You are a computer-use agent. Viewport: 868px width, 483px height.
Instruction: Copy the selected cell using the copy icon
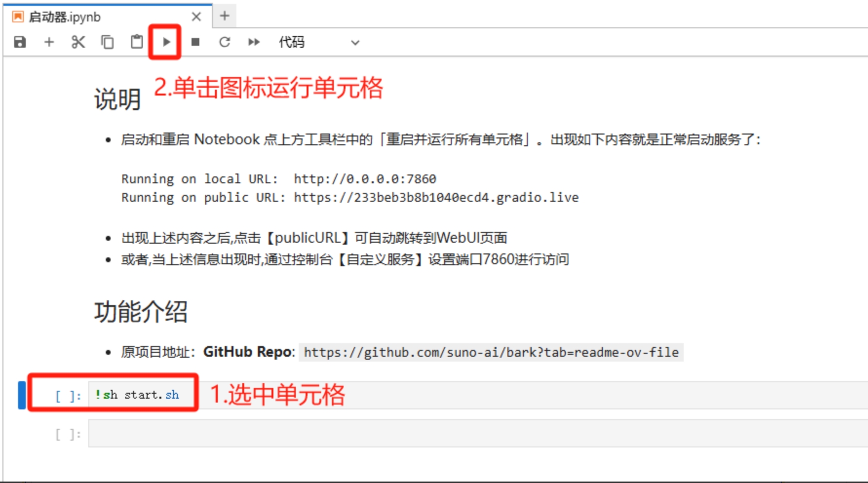tap(107, 42)
